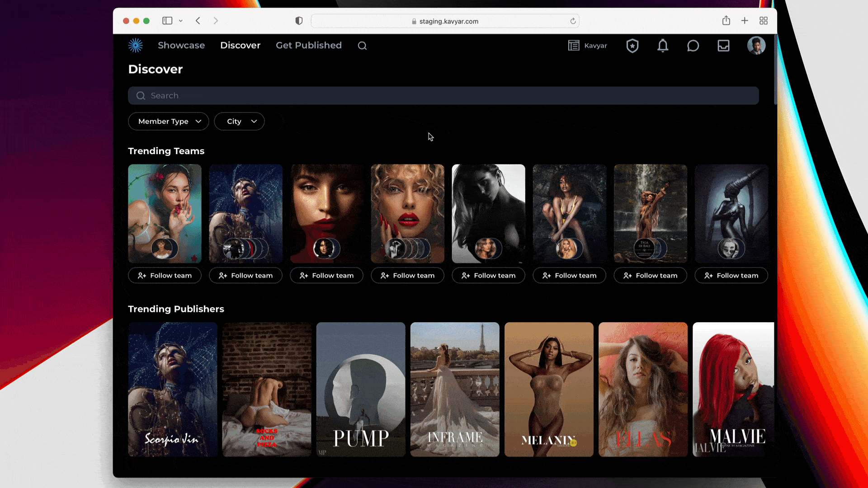Click member avatar on curly blonde card
868x488 pixels.
coord(395,249)
